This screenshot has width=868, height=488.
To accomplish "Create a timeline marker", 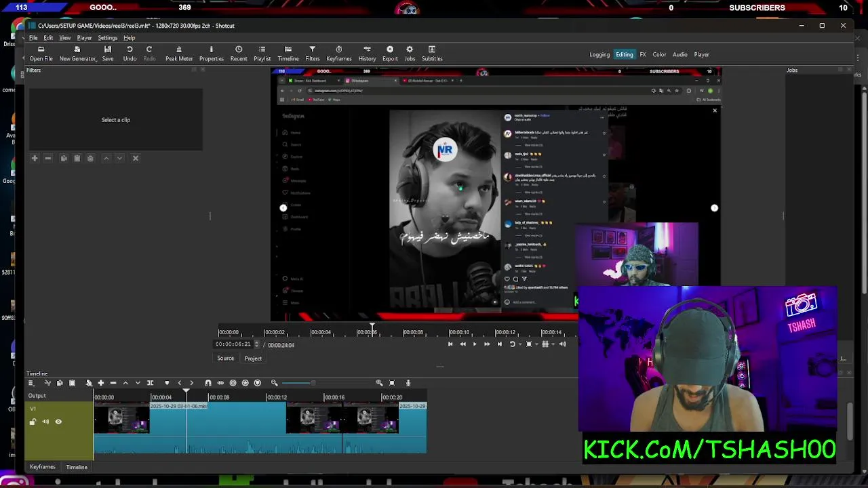I will tap(167, 383).
